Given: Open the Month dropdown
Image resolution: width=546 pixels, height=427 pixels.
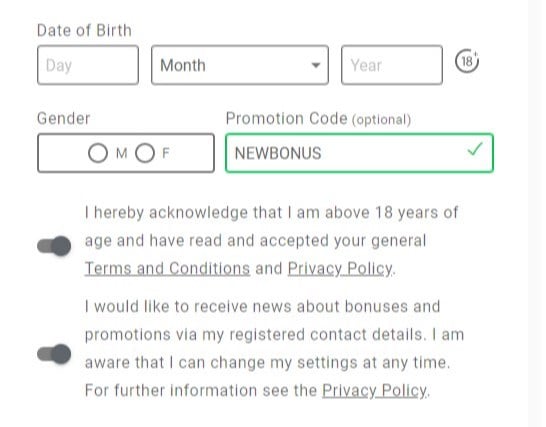Looking at the screenshot, I should tap(240, 65).
